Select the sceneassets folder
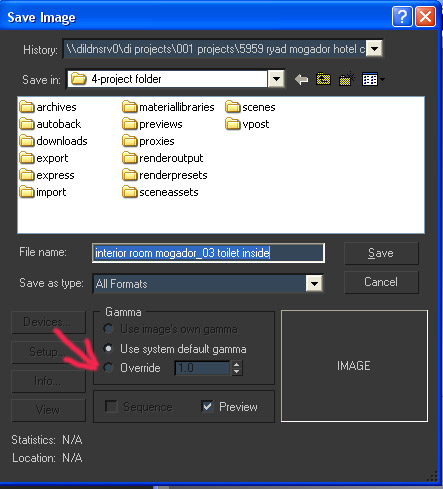Screen dimensions: 443x489 [160, 192]
